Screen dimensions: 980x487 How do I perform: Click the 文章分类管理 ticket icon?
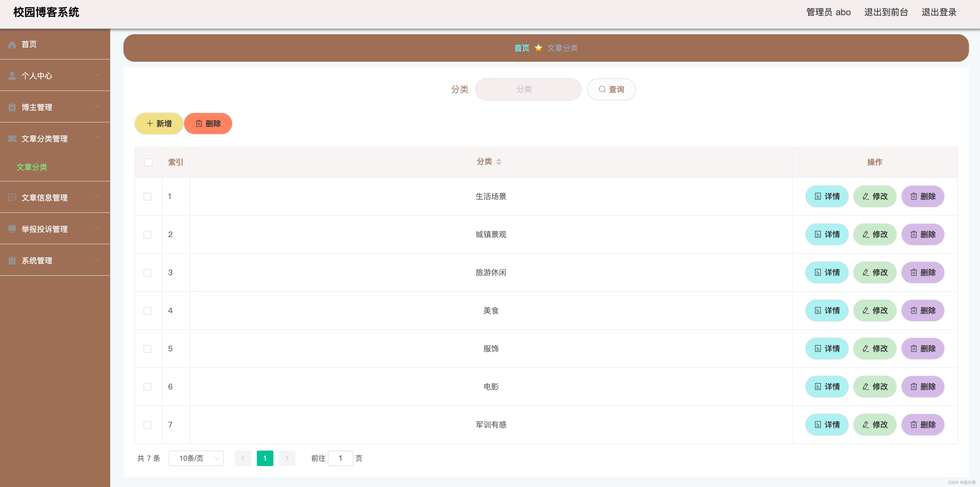(12, 139)
